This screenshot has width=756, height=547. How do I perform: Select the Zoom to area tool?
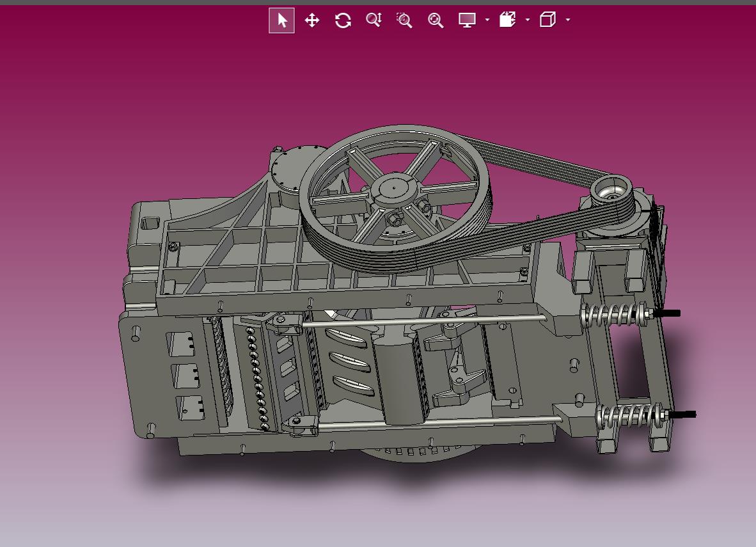coord(404,20)
